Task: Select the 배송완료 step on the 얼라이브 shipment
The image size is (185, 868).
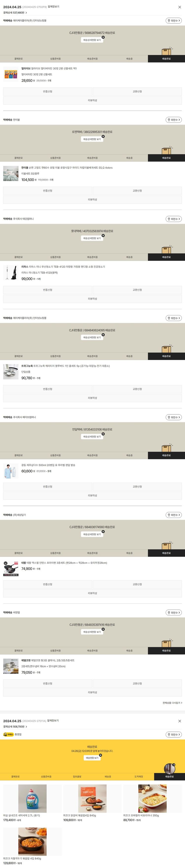Action: point(166,59)
